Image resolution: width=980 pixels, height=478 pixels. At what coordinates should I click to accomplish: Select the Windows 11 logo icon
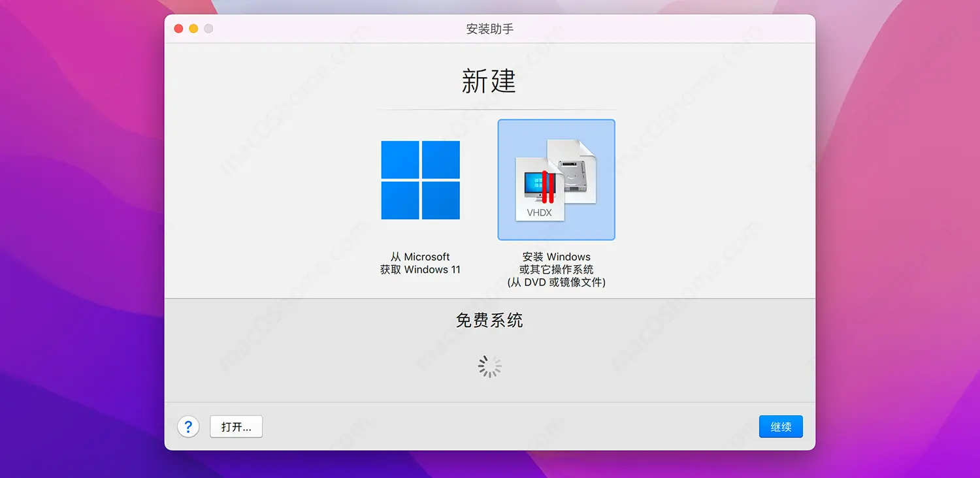[421, 180]
